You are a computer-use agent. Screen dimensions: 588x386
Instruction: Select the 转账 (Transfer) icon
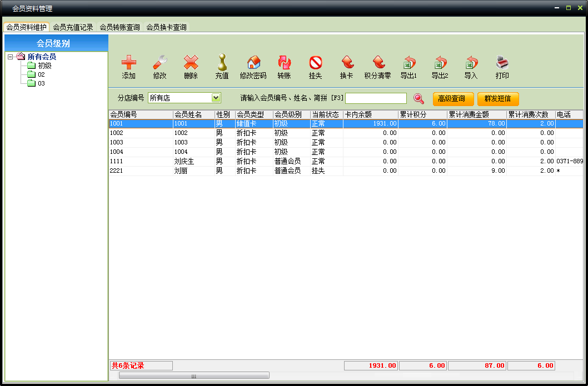pos(285,67)
